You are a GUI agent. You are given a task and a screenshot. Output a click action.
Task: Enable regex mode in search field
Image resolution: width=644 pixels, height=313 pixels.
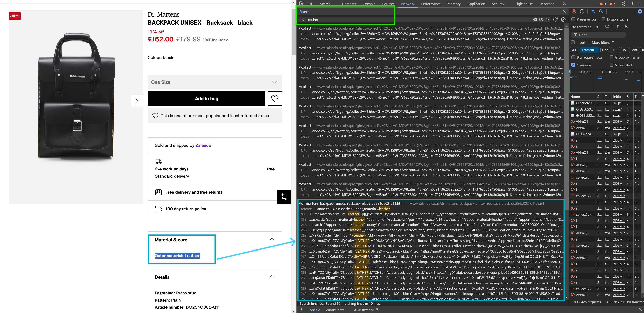(541, 20)
